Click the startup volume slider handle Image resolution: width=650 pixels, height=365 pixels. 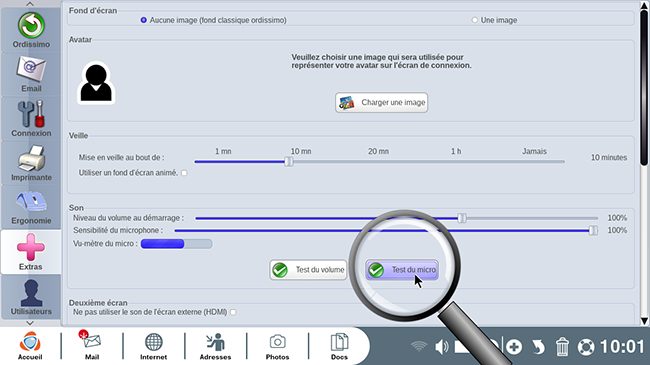(462, 218)
